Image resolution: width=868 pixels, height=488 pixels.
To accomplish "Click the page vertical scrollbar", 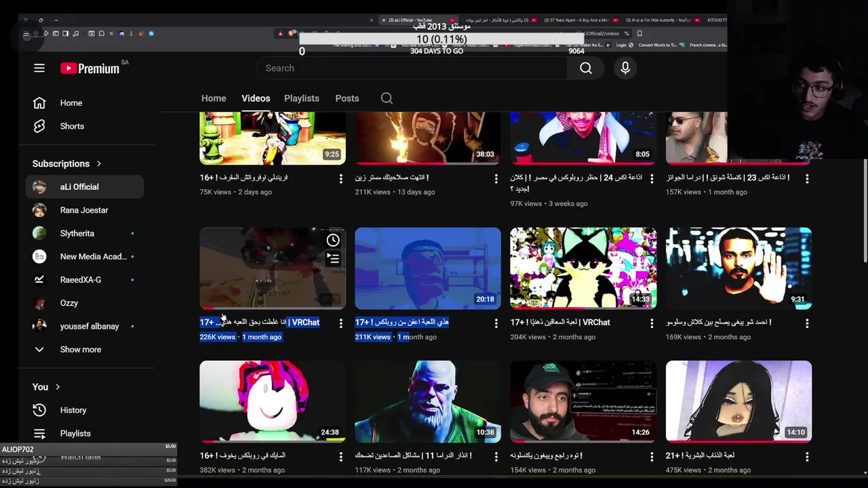I will (865, 210).
